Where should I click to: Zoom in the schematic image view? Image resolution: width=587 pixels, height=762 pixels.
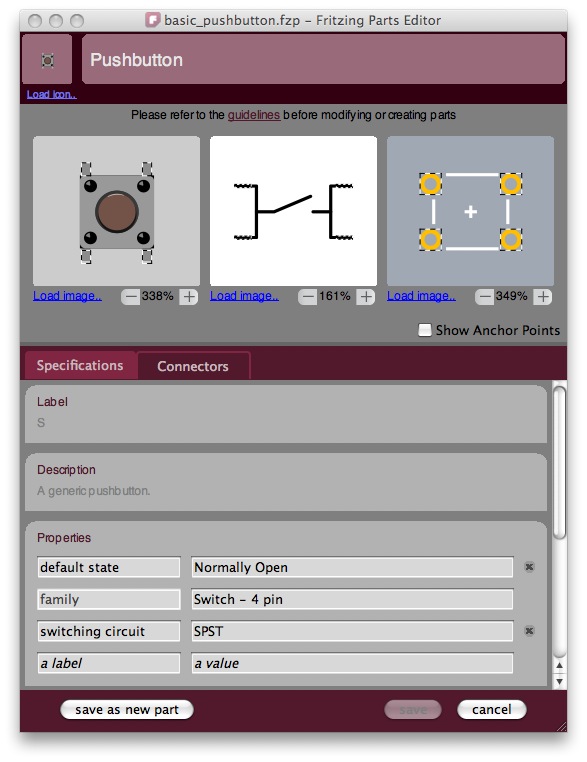coord(366,296)
